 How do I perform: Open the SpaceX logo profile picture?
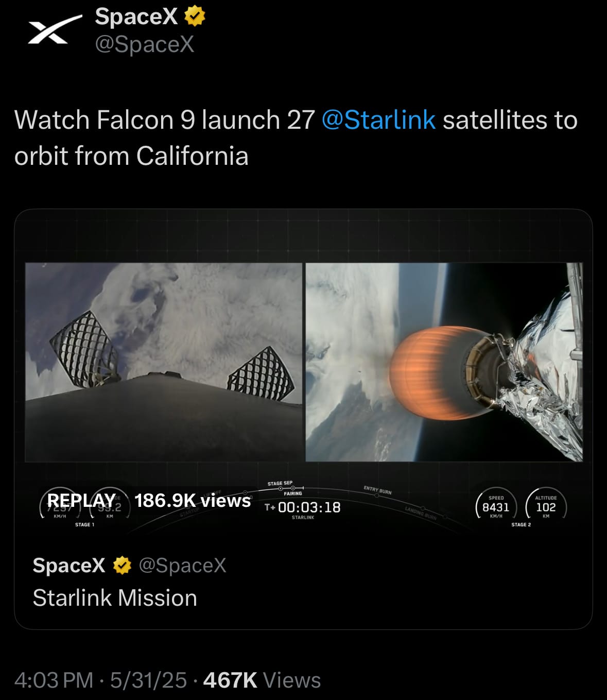(55, 30)
